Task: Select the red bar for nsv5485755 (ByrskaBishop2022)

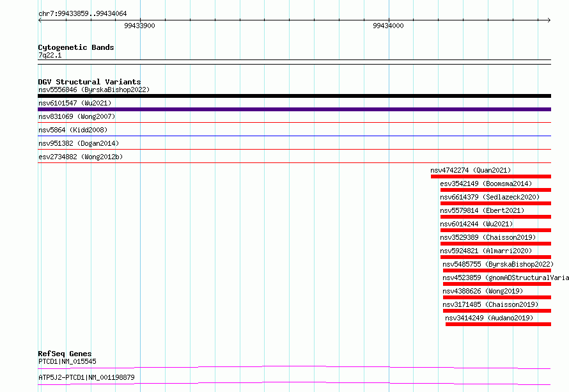Action: click(497, 270)
